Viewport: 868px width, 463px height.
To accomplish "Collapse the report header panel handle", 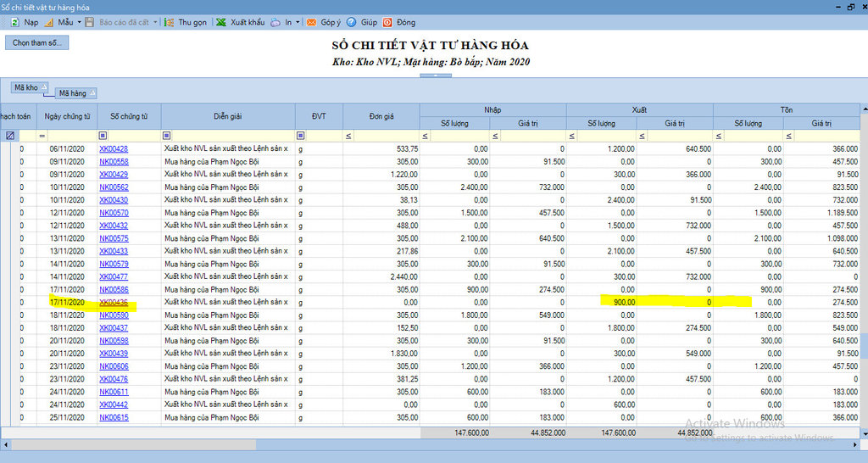I will (436, 75).
